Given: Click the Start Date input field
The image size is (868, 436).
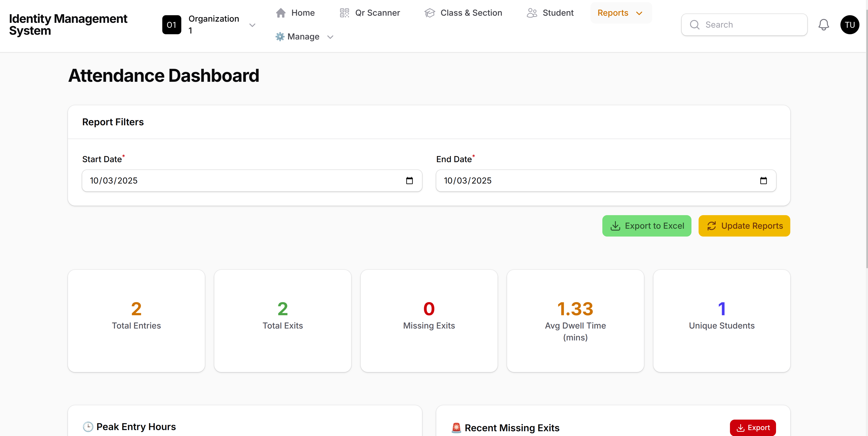Looking at the screenshot, I should [x=236, y=180].
